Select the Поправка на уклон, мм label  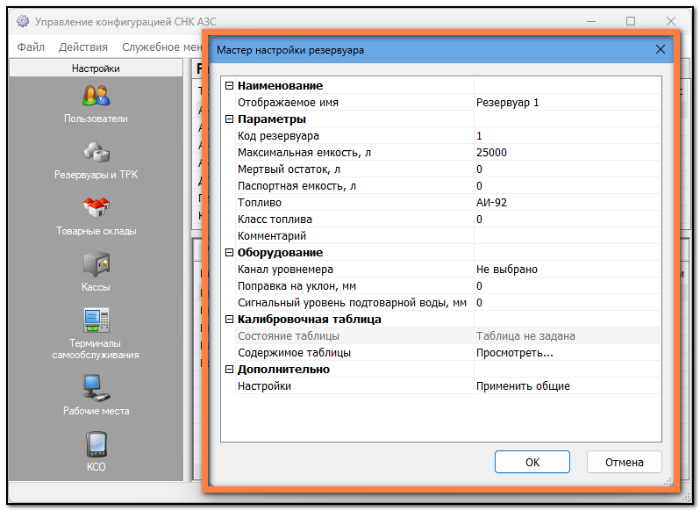pyautogui.click(x=296, y=286)
